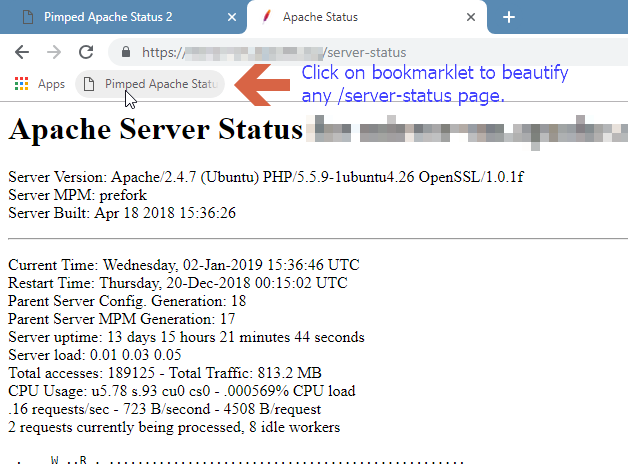The image size is (628, 466).
Task: Click the worker scoreboard row with W and R
Action: tap(240, 460)
